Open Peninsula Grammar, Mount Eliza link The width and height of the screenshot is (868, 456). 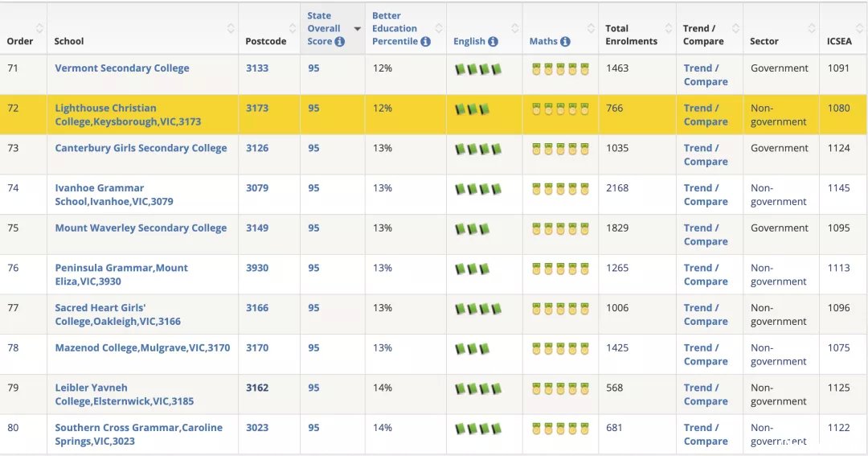tap(121, 274)
